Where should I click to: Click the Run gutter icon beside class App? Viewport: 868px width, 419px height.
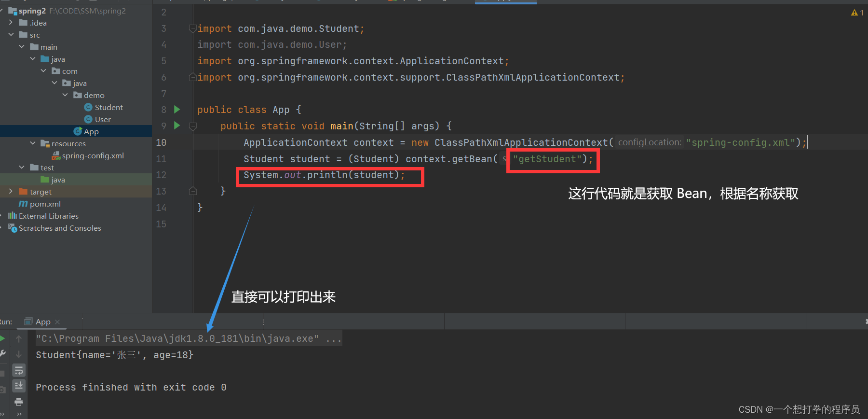[x=177, y=110]
